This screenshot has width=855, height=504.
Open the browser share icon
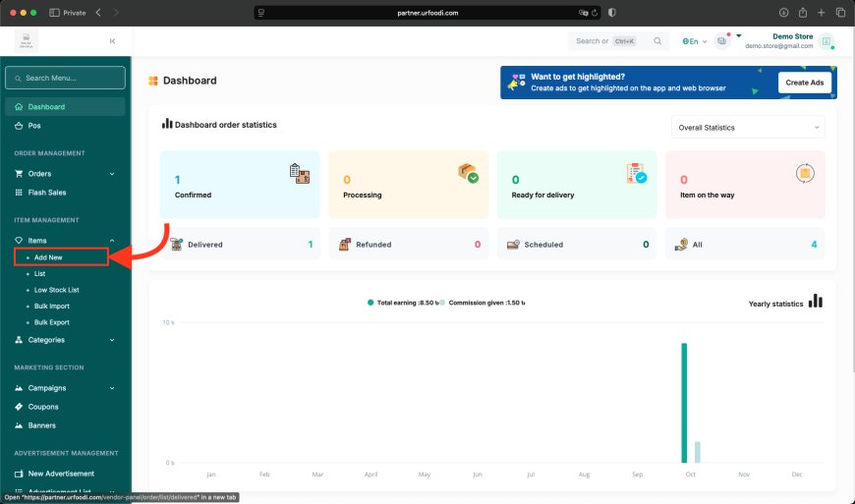pos(802,13)
